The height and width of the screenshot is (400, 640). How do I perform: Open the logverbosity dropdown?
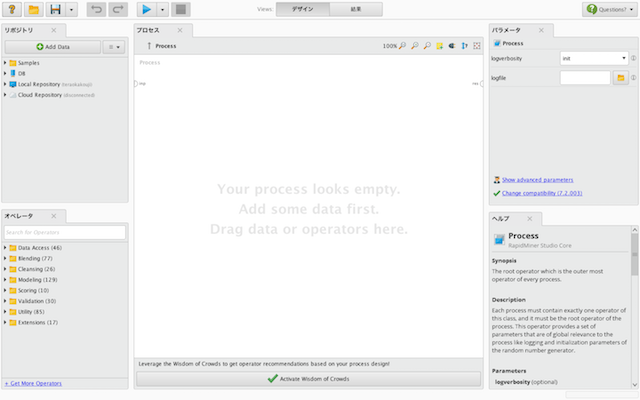click(594, 58)
